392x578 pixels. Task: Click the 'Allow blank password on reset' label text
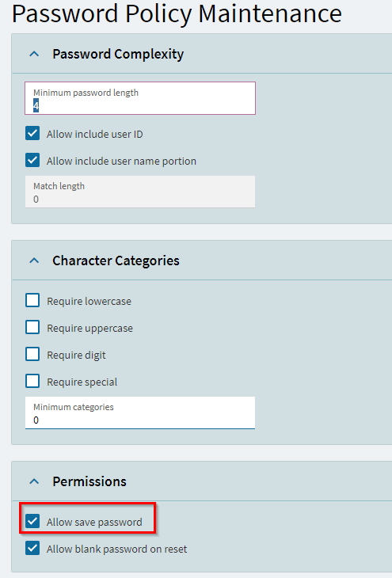tap(116, 549)
